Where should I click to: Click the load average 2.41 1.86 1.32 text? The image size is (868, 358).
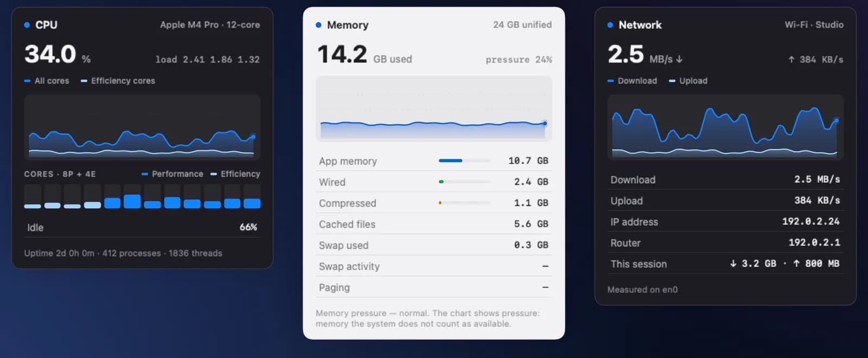point(208,60)
